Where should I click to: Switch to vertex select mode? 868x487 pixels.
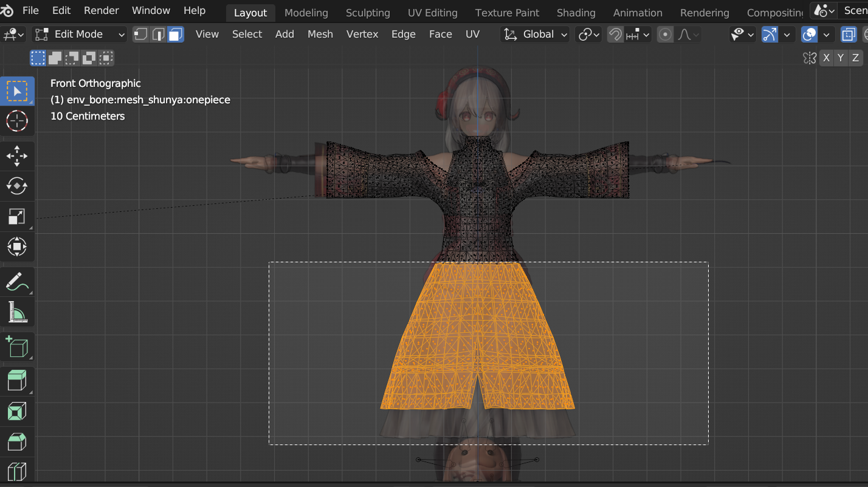(x=141, y=35)
